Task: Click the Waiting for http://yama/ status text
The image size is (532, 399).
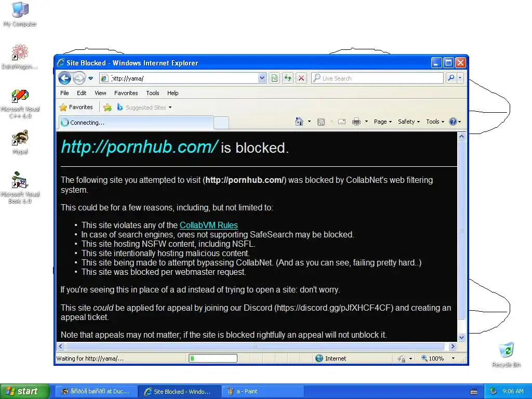Action: [90, 358]
